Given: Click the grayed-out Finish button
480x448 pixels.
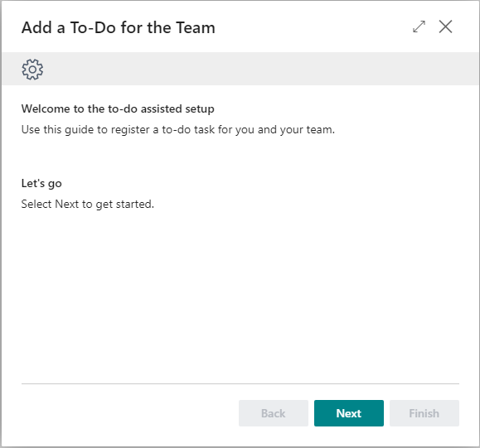Looking at the screenshot, I should (424, 413).
